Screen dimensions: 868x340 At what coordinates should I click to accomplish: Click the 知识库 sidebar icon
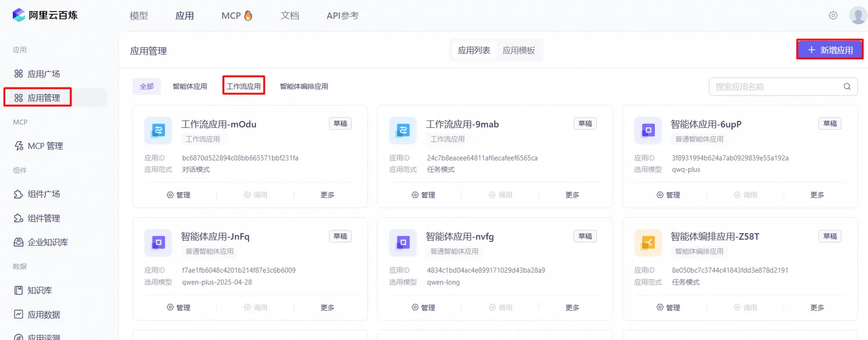[x=19, y=290]
